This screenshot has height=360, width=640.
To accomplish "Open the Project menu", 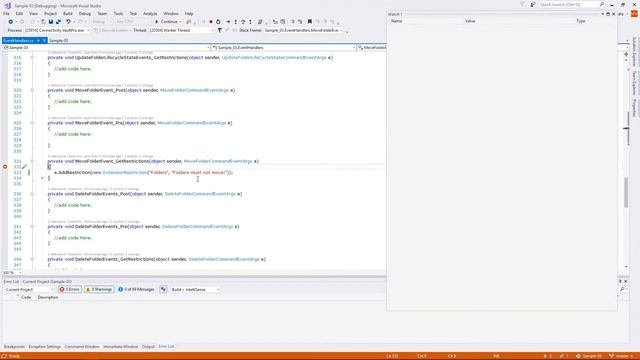I will pyautogui.click(x=50, y=13).
